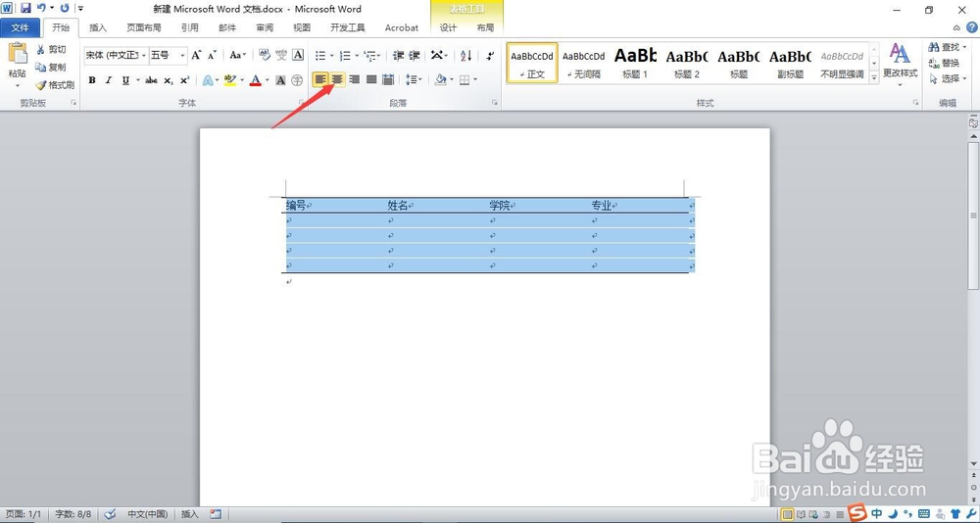This screenshot has height=523, width=980.
Task: Click the Redo icon in title bar
Action: (x=65, y=8)
